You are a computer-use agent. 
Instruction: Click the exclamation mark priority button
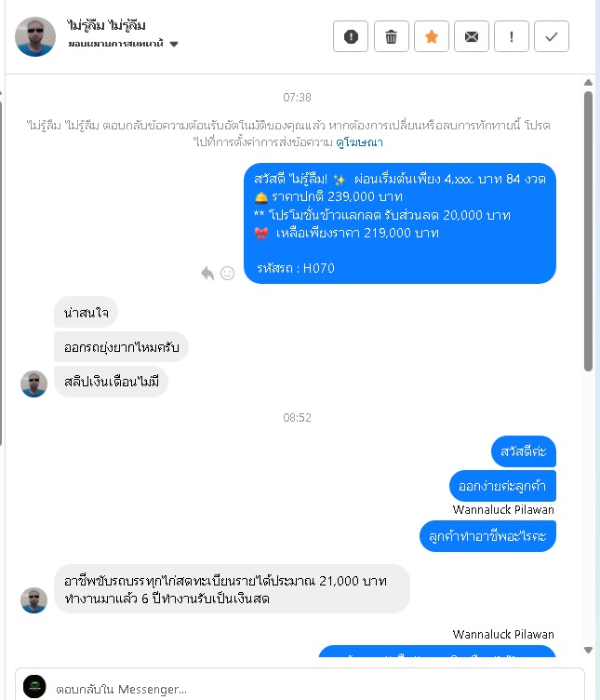click(x=512, y=36)
